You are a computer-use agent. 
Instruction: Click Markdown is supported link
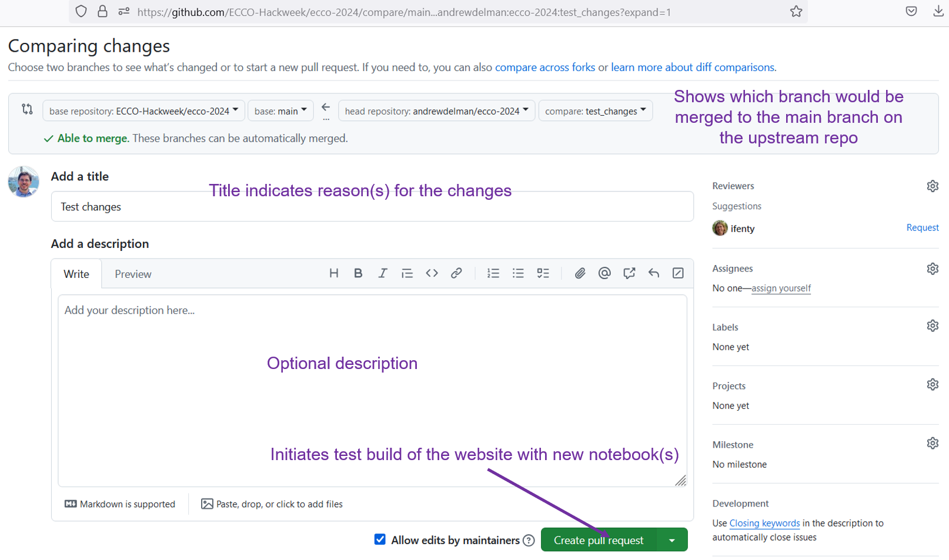point(120,504)
